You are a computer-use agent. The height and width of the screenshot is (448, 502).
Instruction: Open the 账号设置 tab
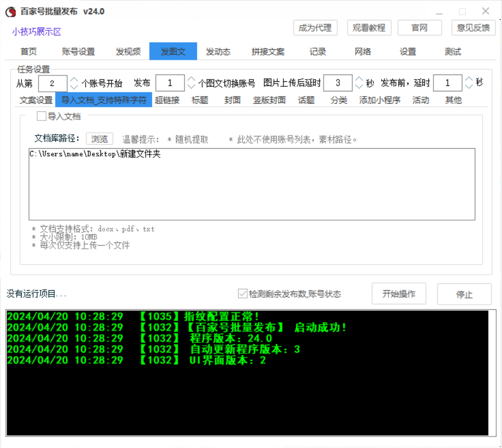pos(78,51)
